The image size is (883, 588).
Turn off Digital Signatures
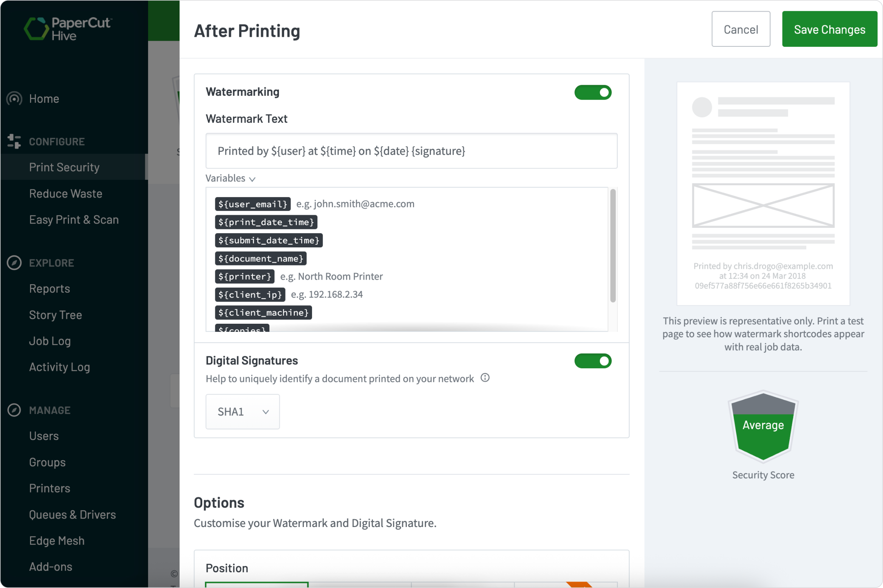(x=593, y=361)
